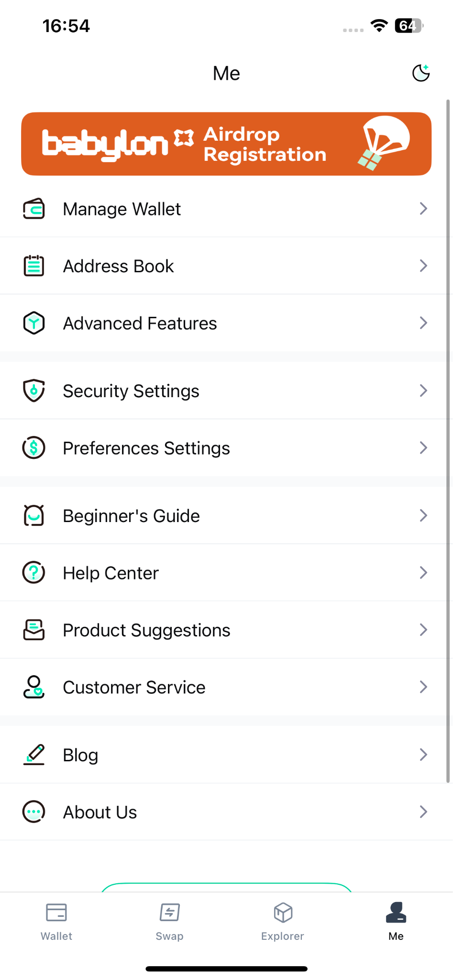The image size is (453, 980).
Task: Expand Manage Wallet using its chevron
Action: [x=423, y=209]
